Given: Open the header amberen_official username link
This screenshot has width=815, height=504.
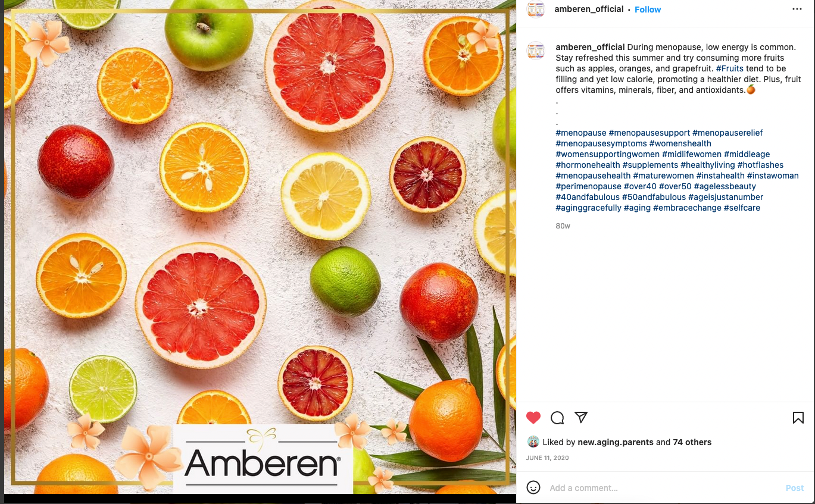Looking at the screenshot, I should (589, 9).
